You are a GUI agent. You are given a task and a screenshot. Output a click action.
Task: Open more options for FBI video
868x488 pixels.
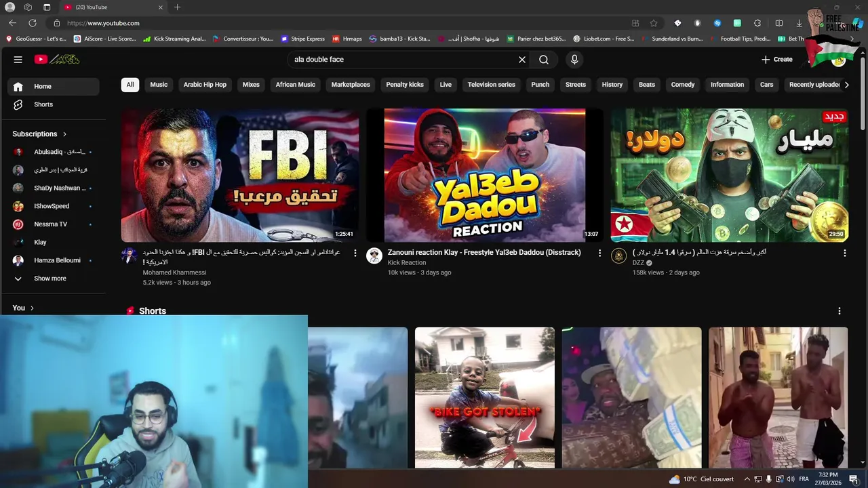click(355, 253)
